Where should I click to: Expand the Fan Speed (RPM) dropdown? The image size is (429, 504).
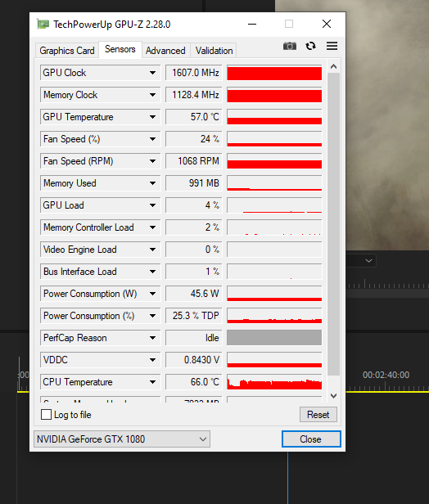[x=153, y=161]
